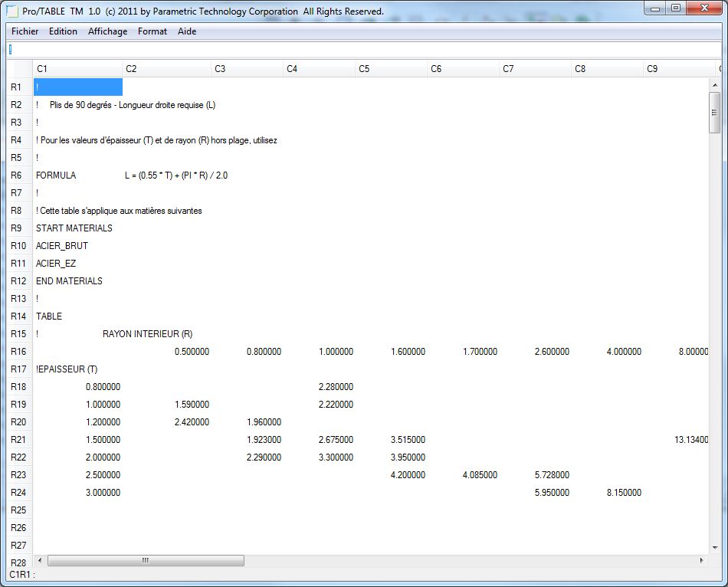Select radius value 2.600000 in row R16
Image resolution: width=728 pixels, height=587 pixels.
(552, 352)
